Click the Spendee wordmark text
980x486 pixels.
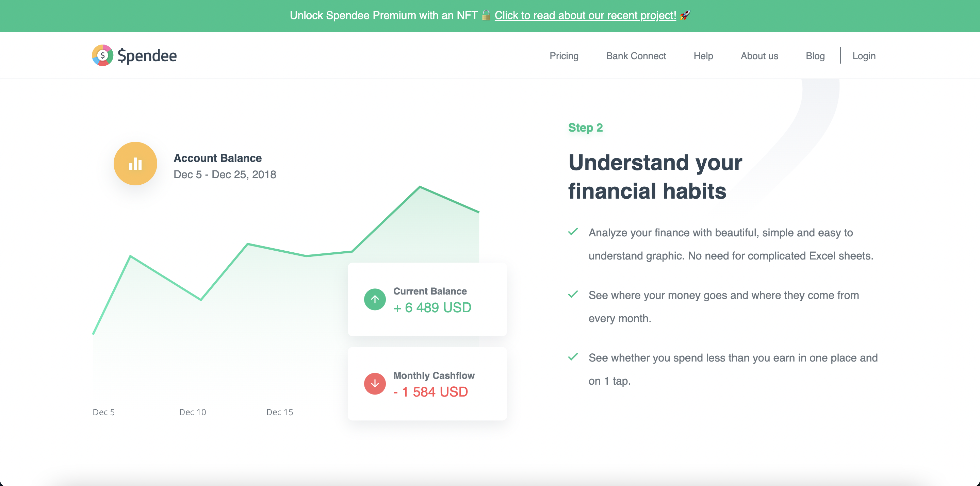click(147, 55)
